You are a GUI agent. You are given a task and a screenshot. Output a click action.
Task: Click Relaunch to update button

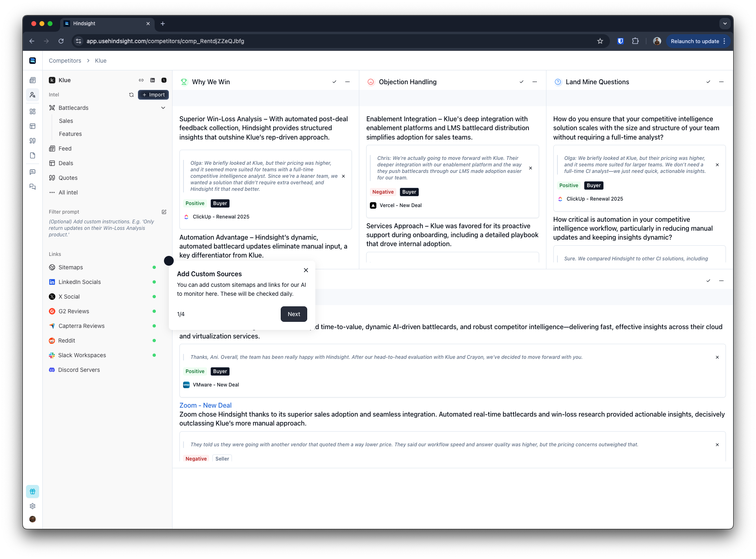coord(698,41)
